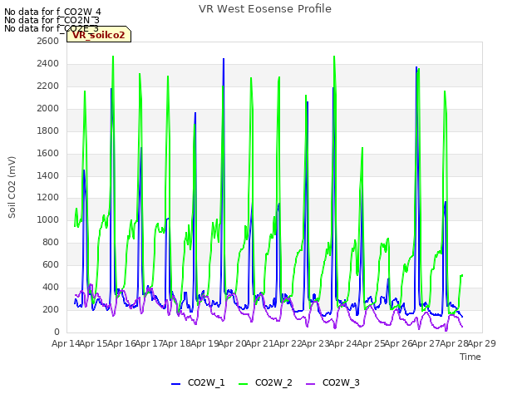532x399 pixels.
Task: Click the 600 y-axis tick label
Action: pos(51,264)
